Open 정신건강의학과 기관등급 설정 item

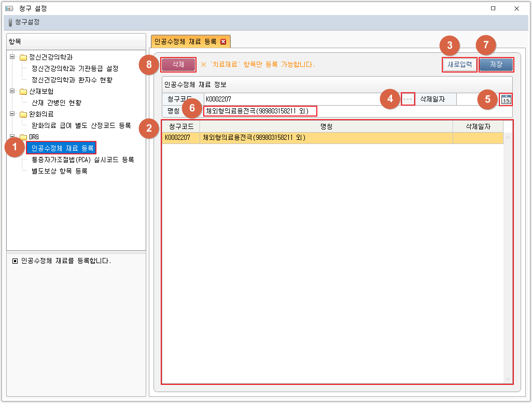pyautogui.click(x=75, y=68)
